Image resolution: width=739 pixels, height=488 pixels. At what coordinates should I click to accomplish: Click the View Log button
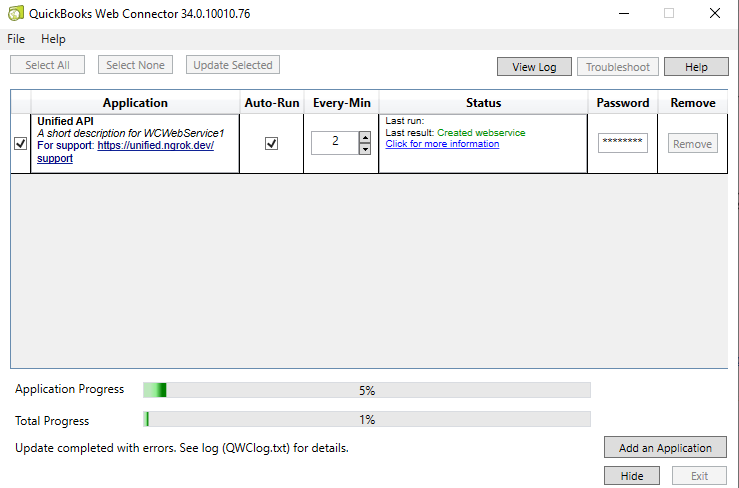coord(534,67)
